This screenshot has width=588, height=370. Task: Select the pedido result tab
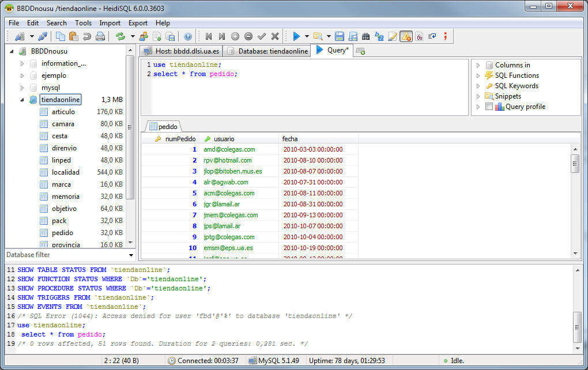[x=163, y=127]
